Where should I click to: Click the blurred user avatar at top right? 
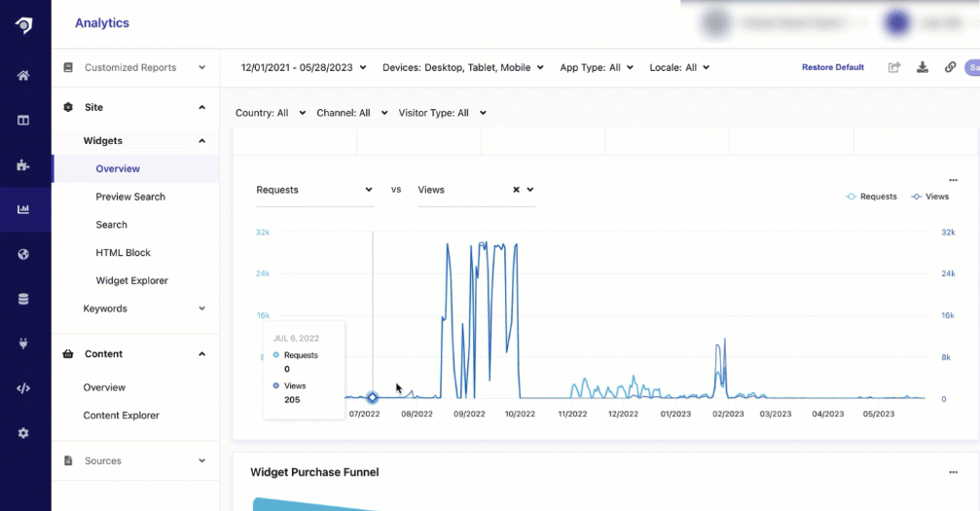(897, 23)
